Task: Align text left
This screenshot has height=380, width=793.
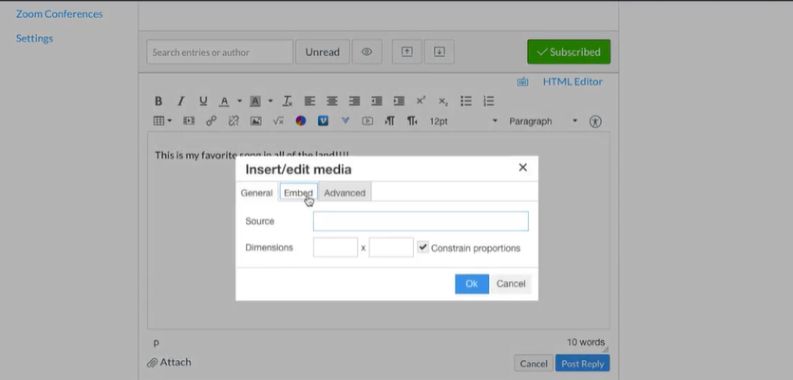Action: coord(310,101)
